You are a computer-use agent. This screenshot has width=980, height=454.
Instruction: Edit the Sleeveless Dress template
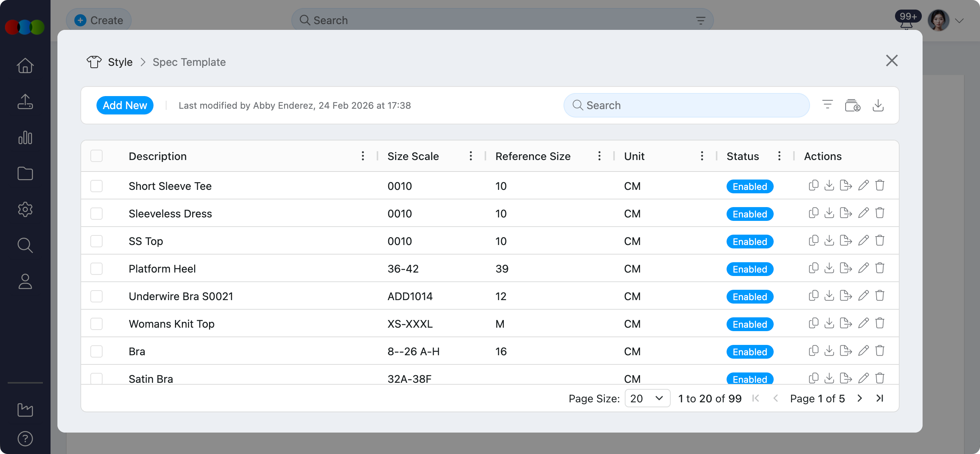coord(863,213)
